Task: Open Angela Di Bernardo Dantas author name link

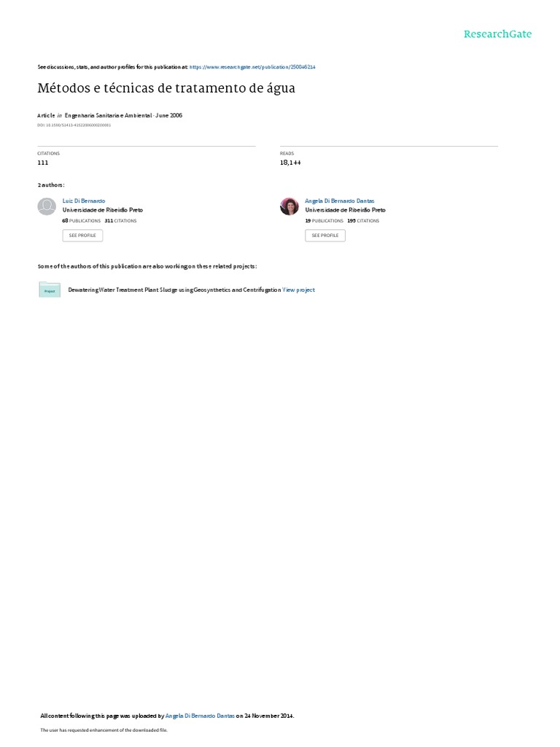Action: [x=340, y=201]
